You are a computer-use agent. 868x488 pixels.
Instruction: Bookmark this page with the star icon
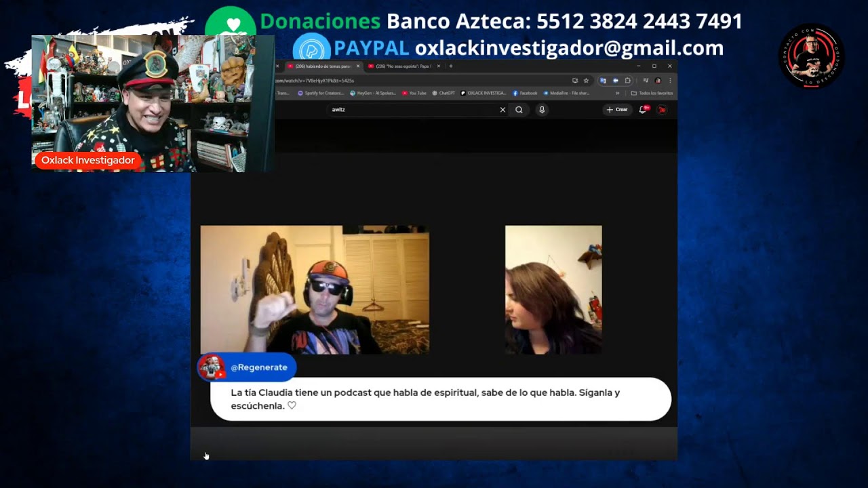586,81
